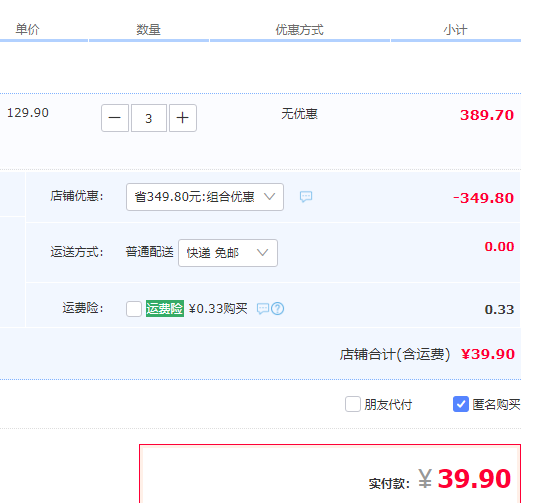538x503 pixels.
Task: Click the chat bubble icon beside store discount
Action: (306, 197)
